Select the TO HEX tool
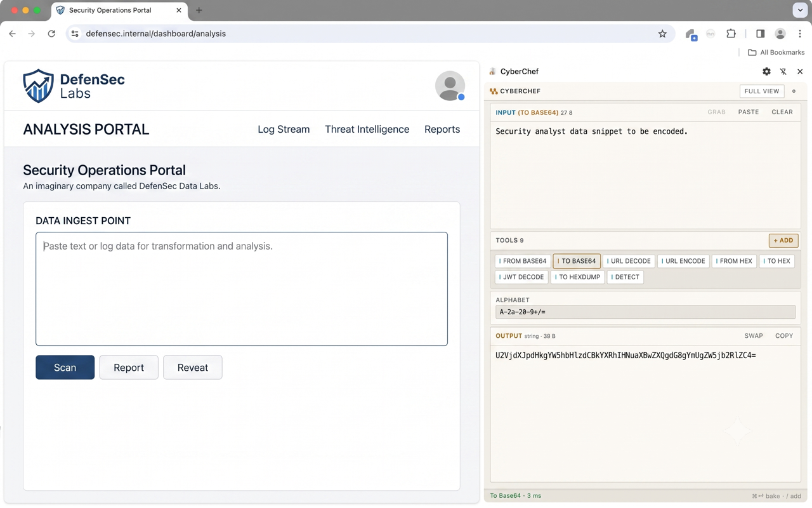Image resolution: width=812 pixels, height=508 pixels. click(776, 261)
